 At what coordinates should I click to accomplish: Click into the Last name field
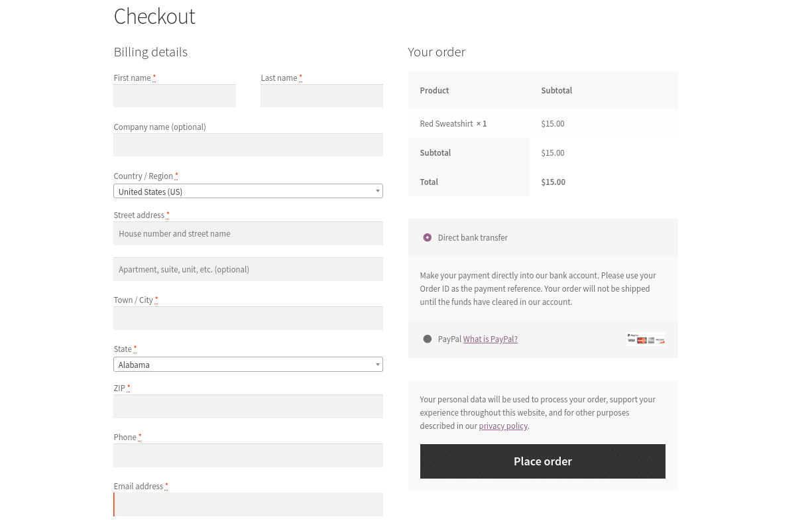pos(321,95)
